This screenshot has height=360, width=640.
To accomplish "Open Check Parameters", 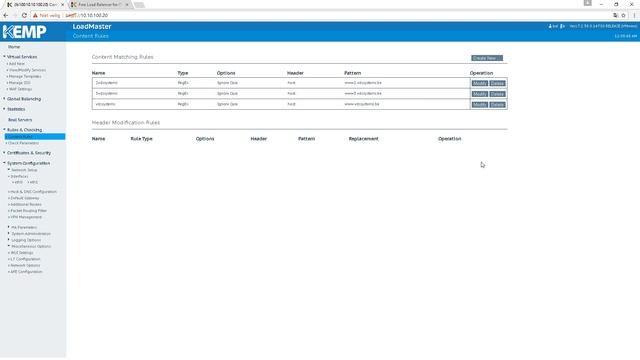I will click(x=23, y=143).
